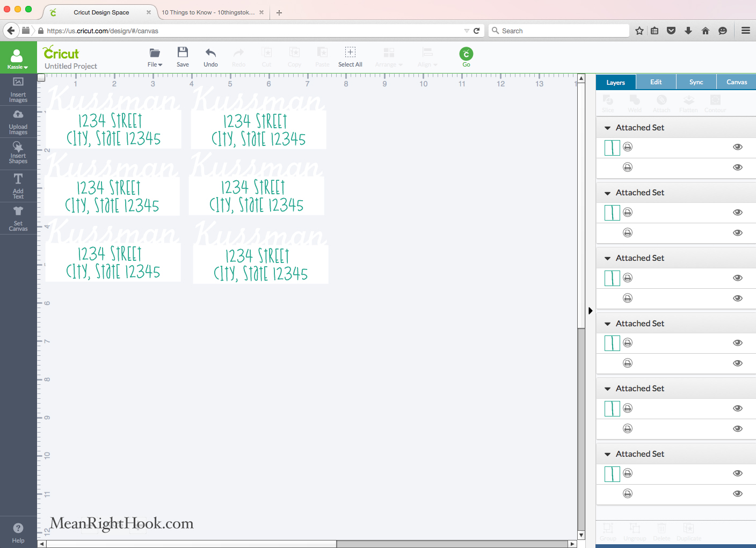The height and width of the screenshot is (548, 756).
Task: Open a new browser tab
Action: coord(279,12)
